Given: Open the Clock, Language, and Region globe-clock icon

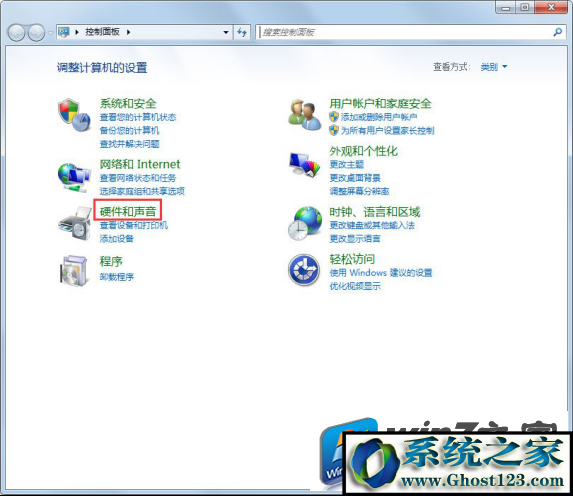Looking at the screenshot, I should (305, 223).
